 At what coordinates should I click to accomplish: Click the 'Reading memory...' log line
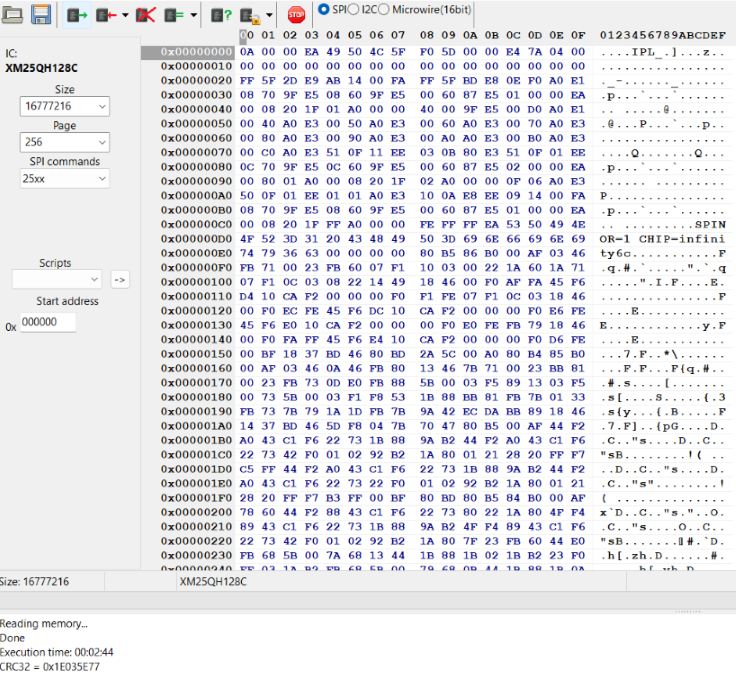tap(44, 624)
